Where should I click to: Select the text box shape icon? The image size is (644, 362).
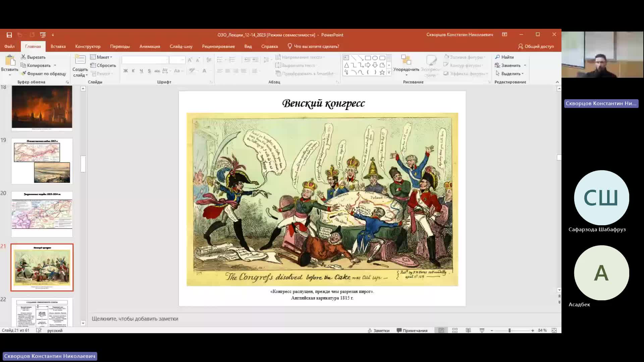(x=346, y=58)
